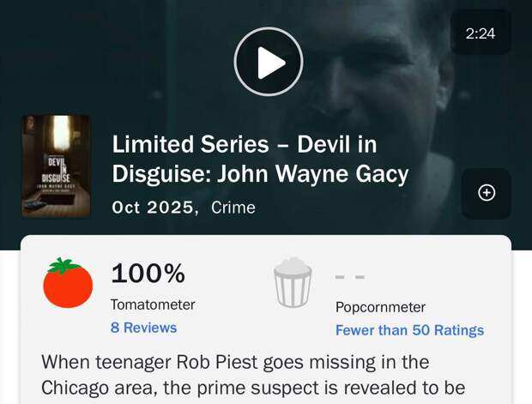Click the blank Popcornmeter score dashes
Image resolution: width=532 pixels, height=404 pixels.
350,277
